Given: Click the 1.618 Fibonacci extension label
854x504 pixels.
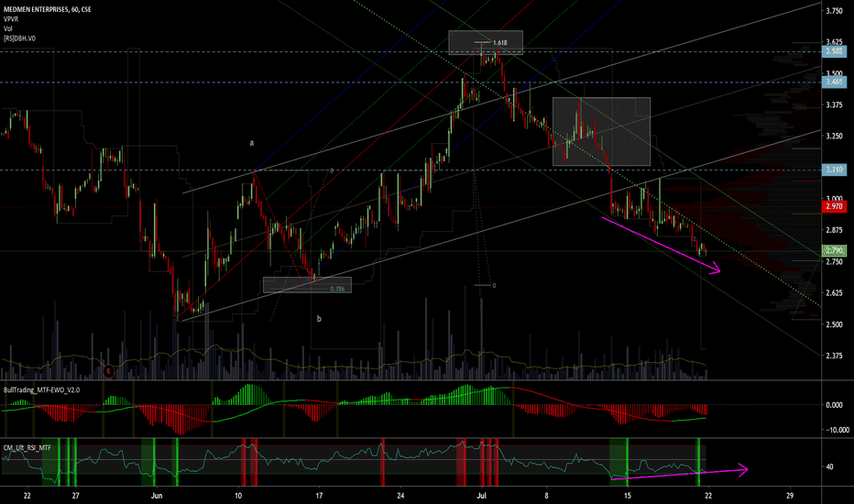Looking at the screenshot, I should pyautogui.click(x=499, y=42).
